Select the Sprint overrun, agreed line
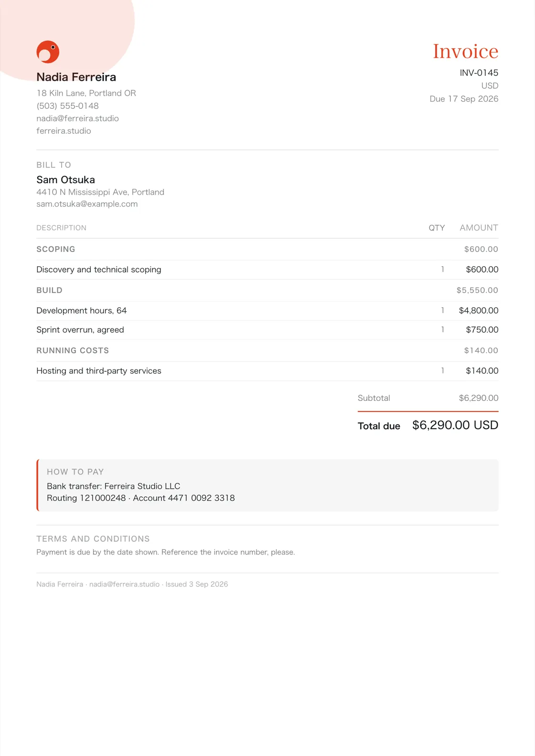Screen dimensions: 535x756 click(80, 330)
